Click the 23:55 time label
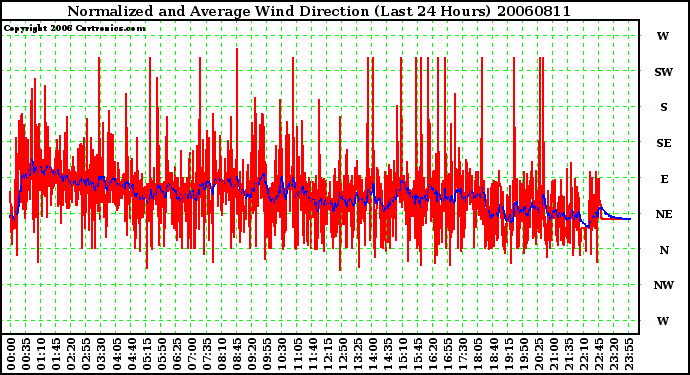Image resolution: width=690 pixels, height=375 pixels. tap(628, 354)
